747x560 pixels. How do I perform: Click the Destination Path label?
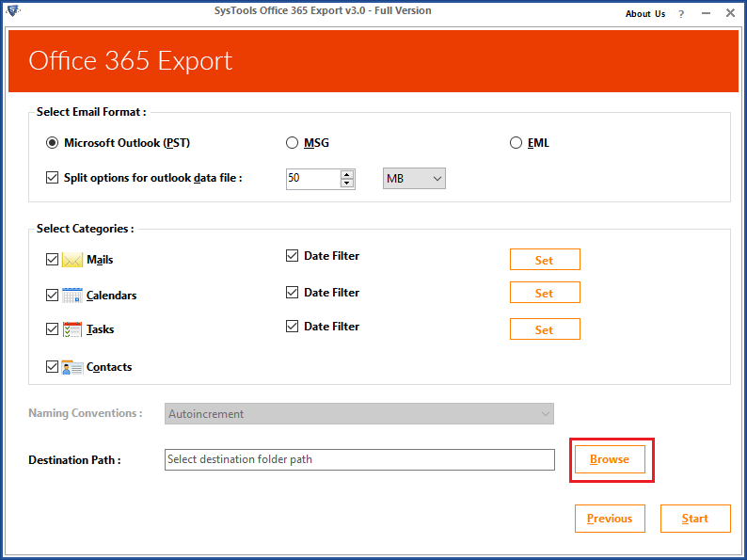[75, 460]
